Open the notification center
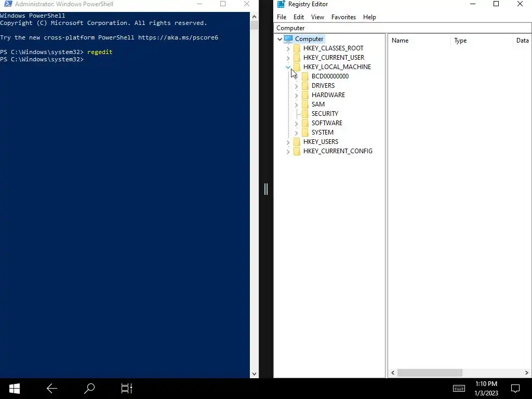Screen dimensions: 532x399 515,389
